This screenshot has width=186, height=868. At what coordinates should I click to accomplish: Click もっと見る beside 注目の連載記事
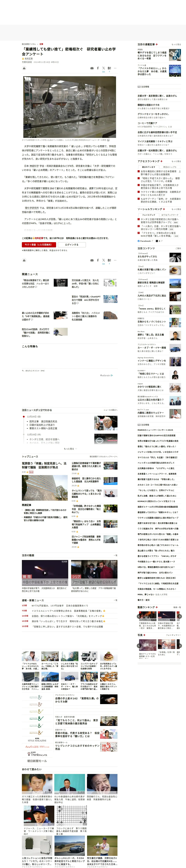tap(176, 44)
